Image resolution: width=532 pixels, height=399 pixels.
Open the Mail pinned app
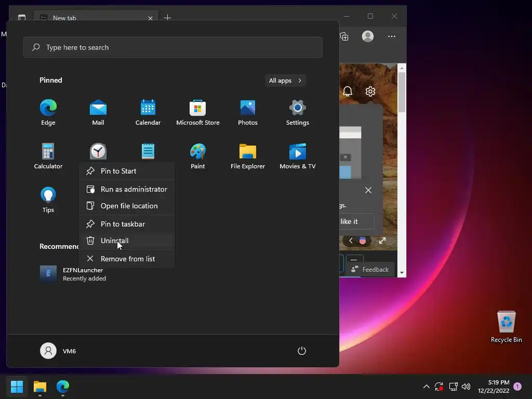point(98,112)
